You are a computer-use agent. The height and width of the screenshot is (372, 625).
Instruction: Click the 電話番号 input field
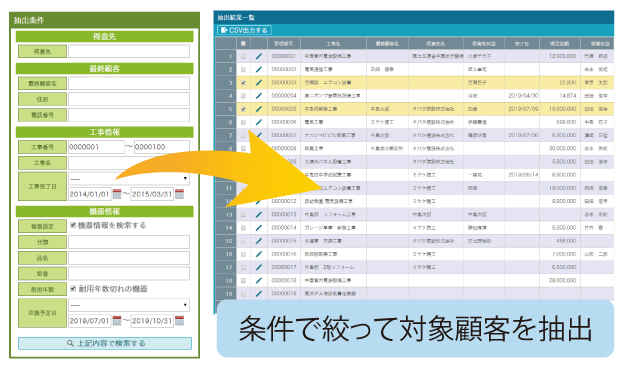click(129, 115)
